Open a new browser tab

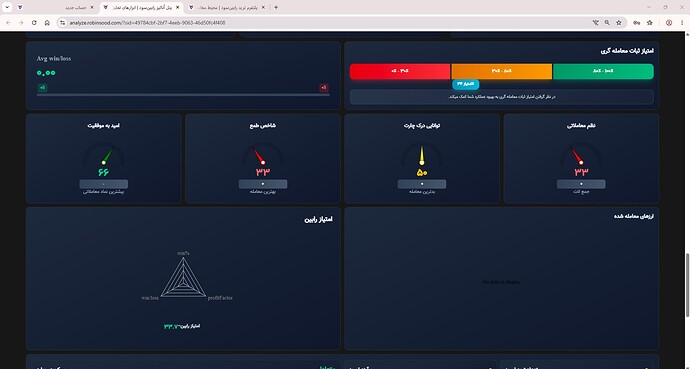coord(276,7)
